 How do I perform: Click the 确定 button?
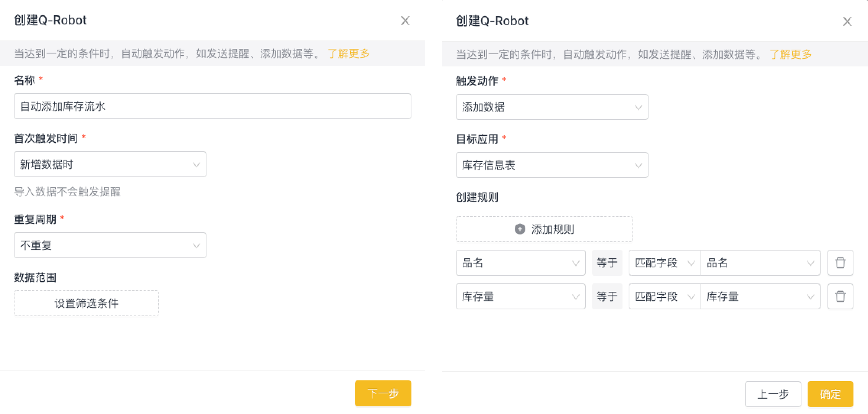[830, 394]
